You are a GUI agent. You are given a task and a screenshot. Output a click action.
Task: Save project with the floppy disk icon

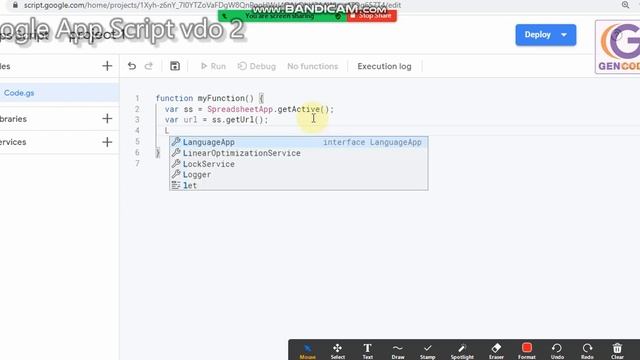pos(175,66)
